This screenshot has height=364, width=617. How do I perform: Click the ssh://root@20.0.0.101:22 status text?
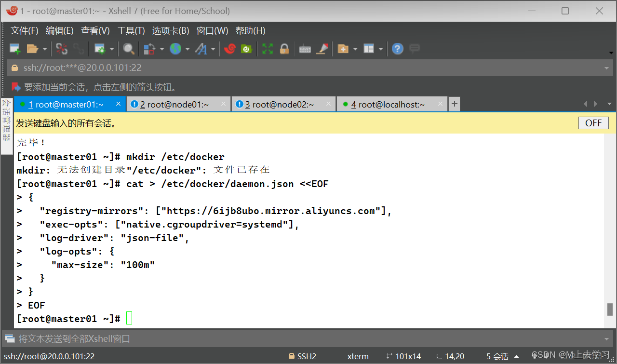coord(49,357)
